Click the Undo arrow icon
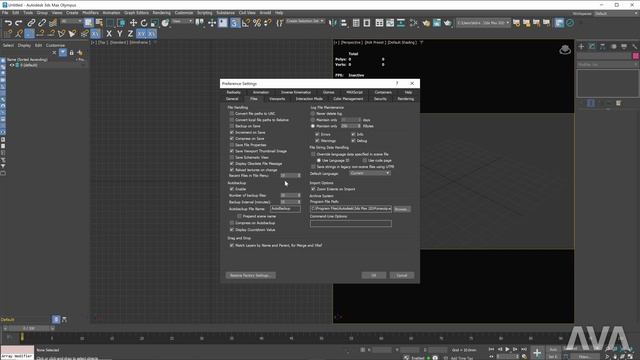Screen dimensions: 640x360 [x=8, y=23]
